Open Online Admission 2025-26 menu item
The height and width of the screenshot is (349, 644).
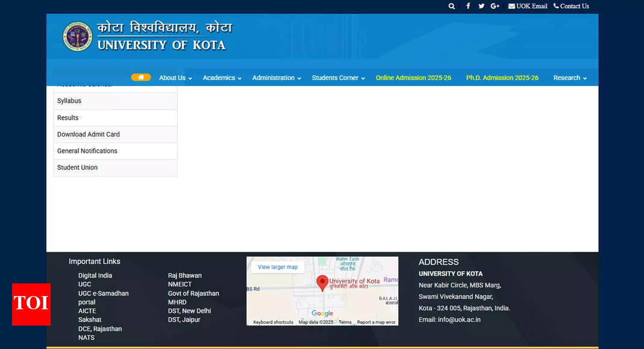pos(413,78)
